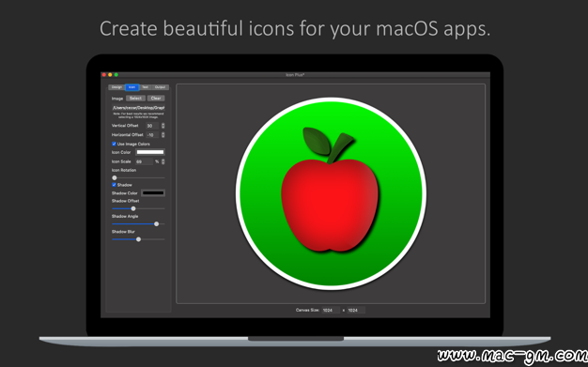Click the Horizontal Offset stepper arrows
The image size is (588, 367).
(x=162, y=134)
